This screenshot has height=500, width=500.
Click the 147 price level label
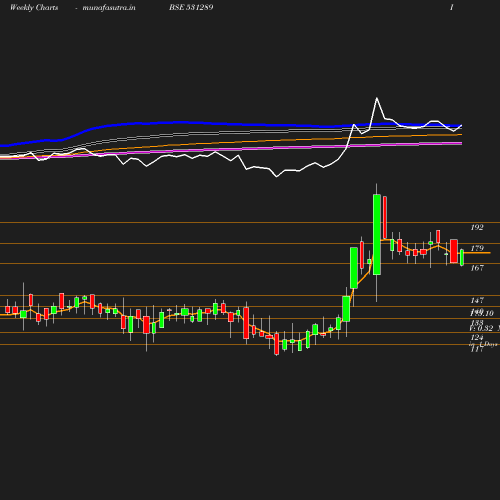tap(477, 300)
